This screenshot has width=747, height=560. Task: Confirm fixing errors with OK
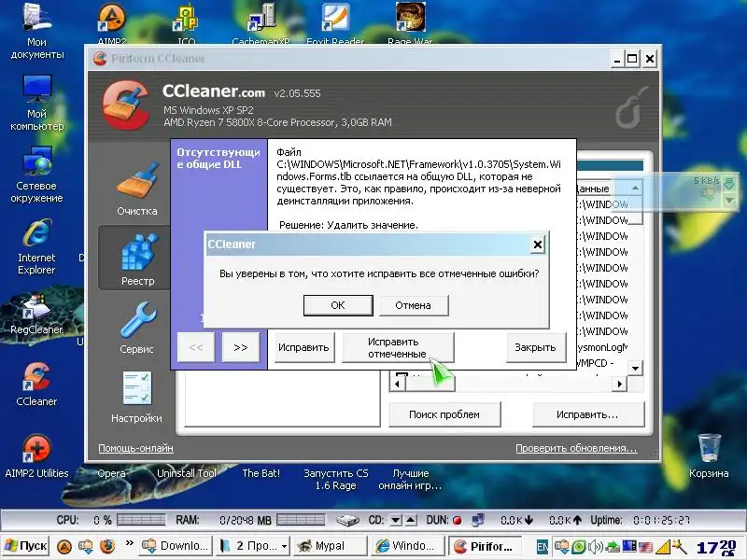338,305
